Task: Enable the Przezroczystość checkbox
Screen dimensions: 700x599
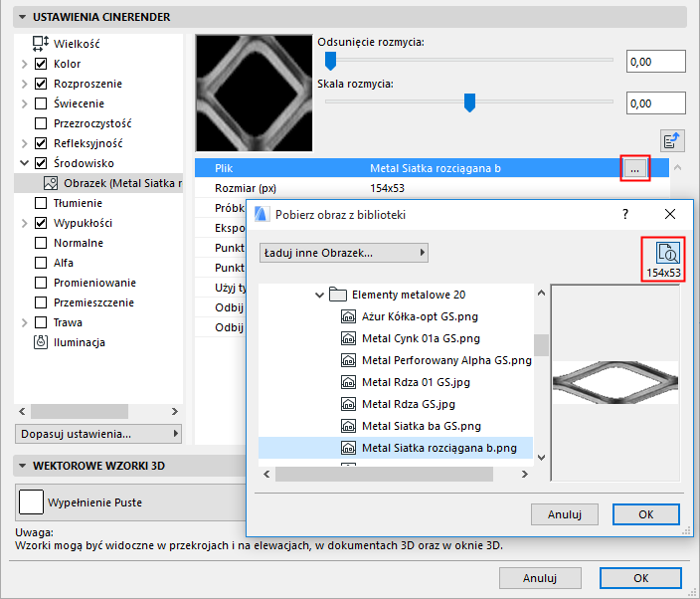Action: [x=41, y=123]
